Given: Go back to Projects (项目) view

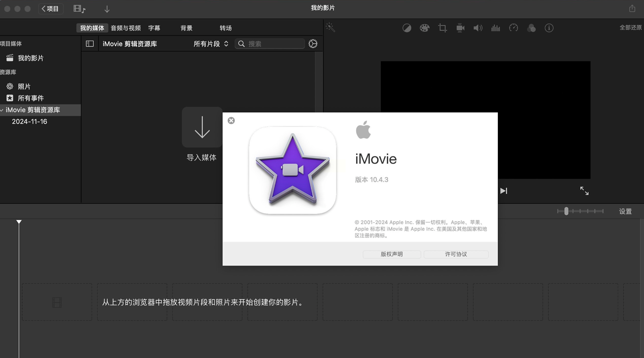Looking at the screenshot, I should coord(51,9).
